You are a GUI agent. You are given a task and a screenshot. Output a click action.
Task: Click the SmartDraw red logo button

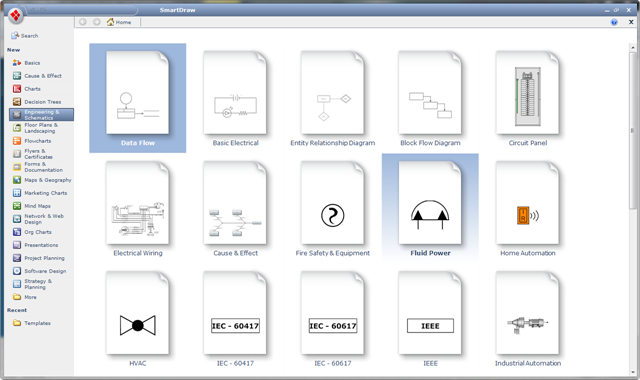(x=15, y=15)
